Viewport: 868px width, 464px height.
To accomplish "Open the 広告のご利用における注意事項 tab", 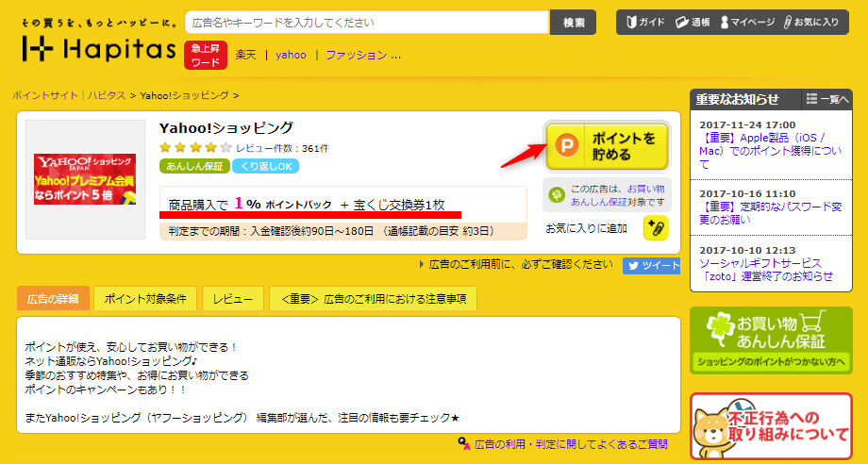I will (x=373, y=299).
